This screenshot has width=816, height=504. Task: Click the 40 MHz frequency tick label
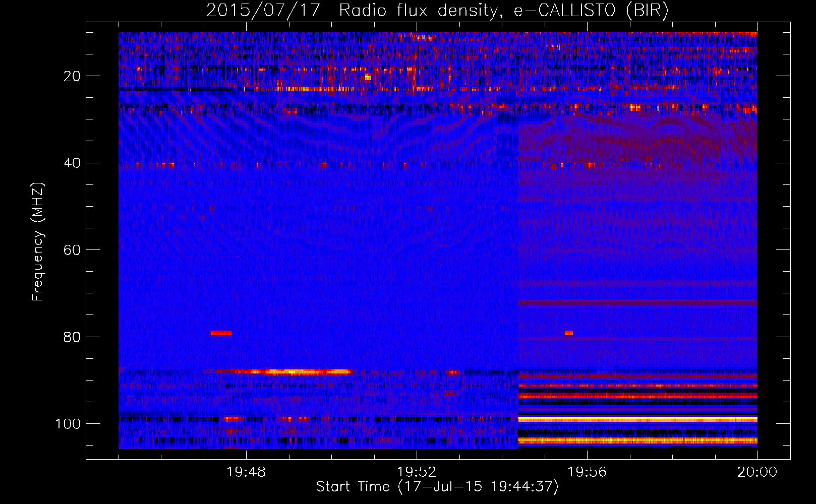[73, 163]
